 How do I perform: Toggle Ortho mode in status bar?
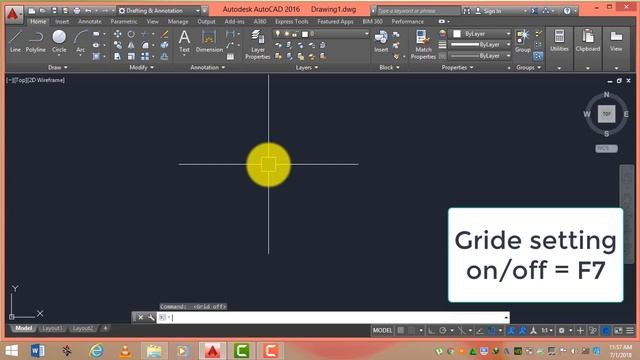pyautogui.click(x=431, y=330)
